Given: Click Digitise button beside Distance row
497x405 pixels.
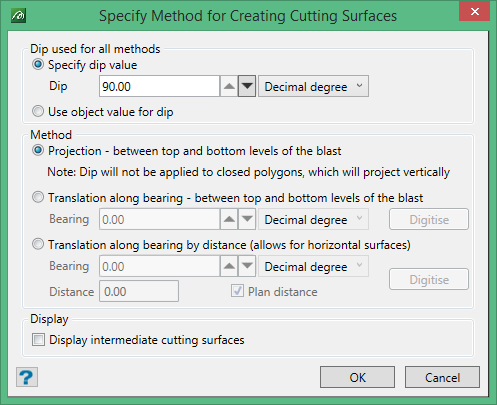Looking at the screenshot, I should [429, 279].
